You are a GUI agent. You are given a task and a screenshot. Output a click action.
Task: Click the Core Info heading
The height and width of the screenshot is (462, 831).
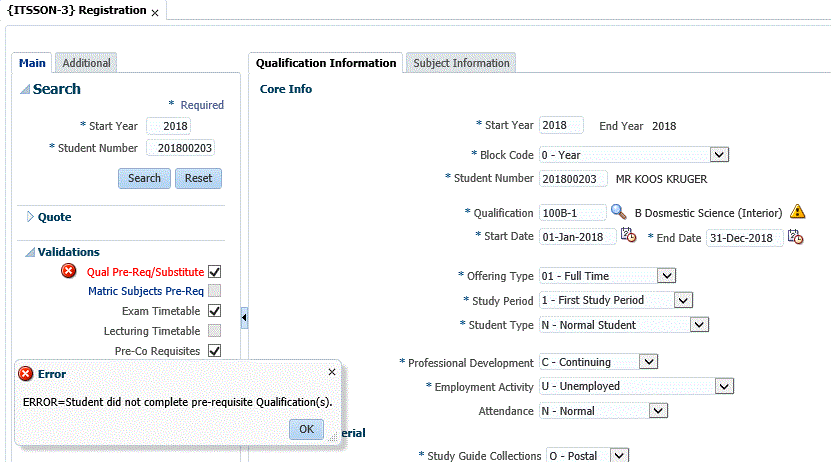(x=286, y=89)
